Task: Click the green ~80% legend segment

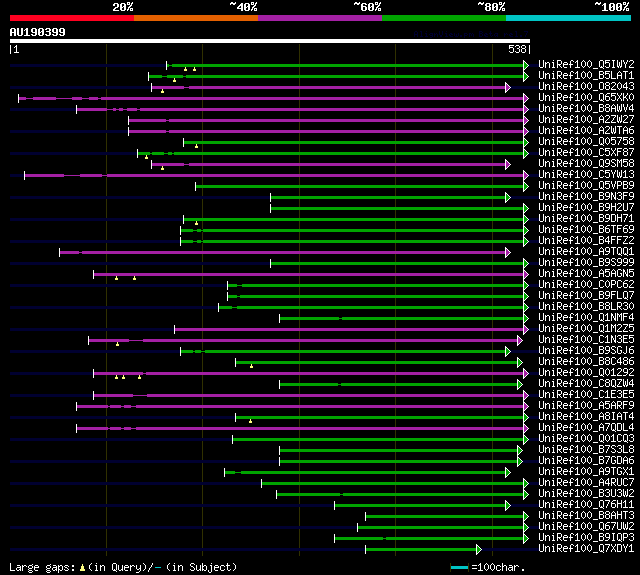Action: coord(444,18)
